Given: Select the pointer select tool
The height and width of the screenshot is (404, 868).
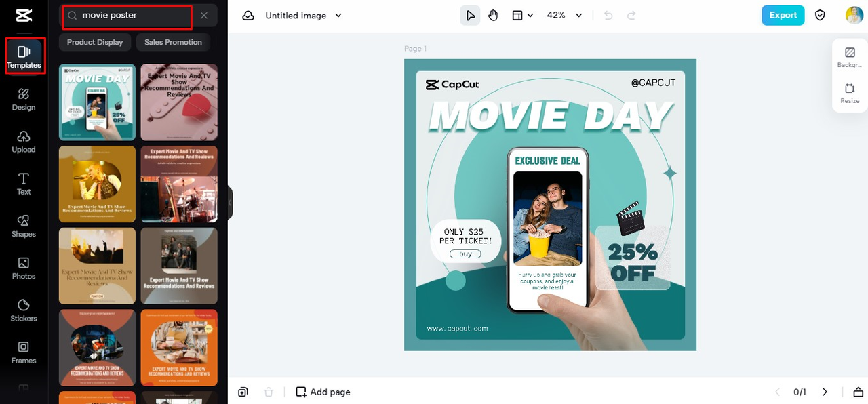Looking at the screenshot, I should point(470,16).
